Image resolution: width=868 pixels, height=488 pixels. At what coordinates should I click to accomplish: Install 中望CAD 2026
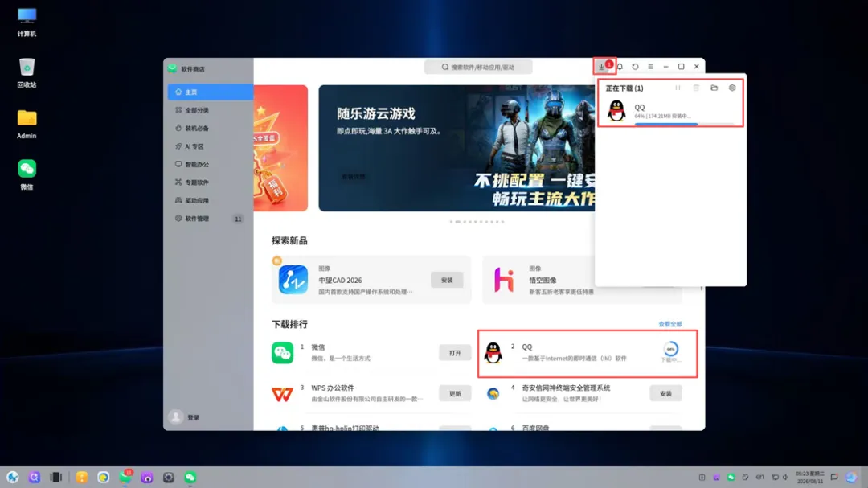click(x=447, y=281)
